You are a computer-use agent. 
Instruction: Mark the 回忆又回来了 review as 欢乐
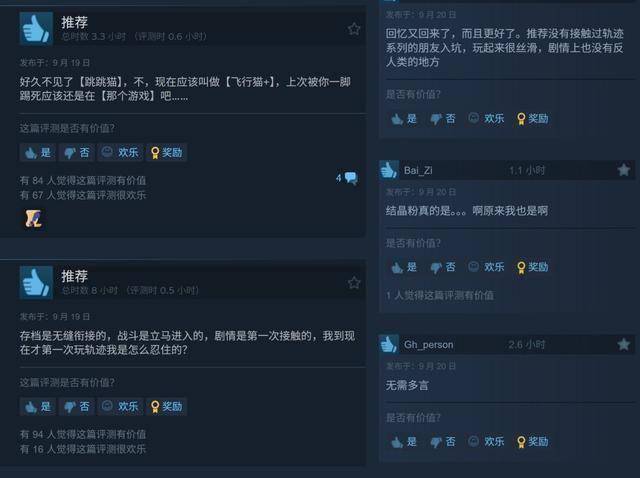(x=486, y=119)
